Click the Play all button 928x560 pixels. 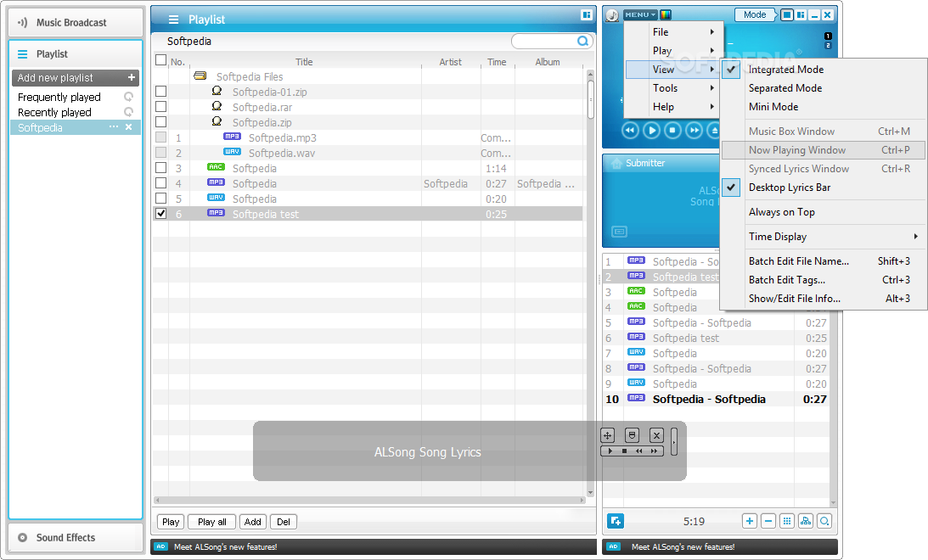point(212,522)
